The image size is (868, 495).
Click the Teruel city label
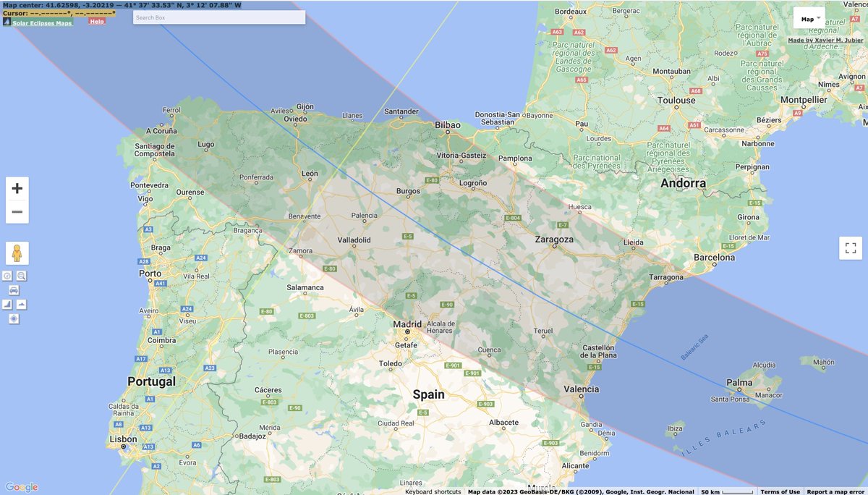(543, 331)
